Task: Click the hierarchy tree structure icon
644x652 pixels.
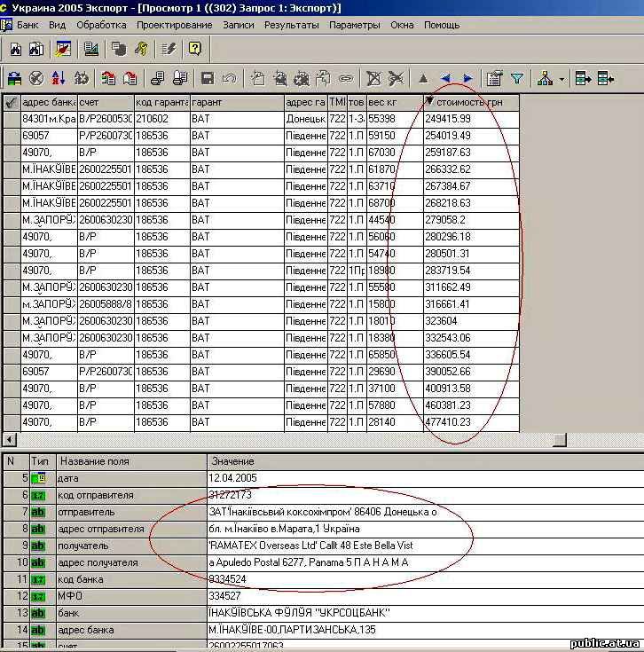Action: (x=545, y=78)
